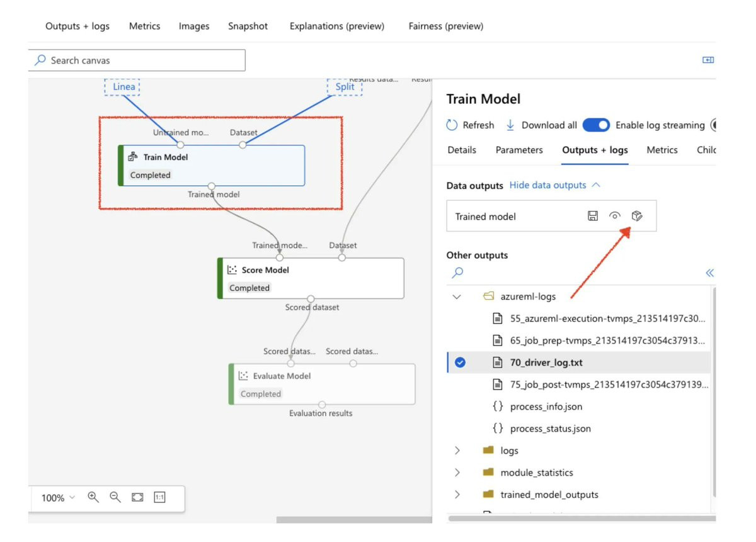This screenshot has height=542, width=756.
Task: Click the Evaluate Model node icon
Action: [244, 376]
